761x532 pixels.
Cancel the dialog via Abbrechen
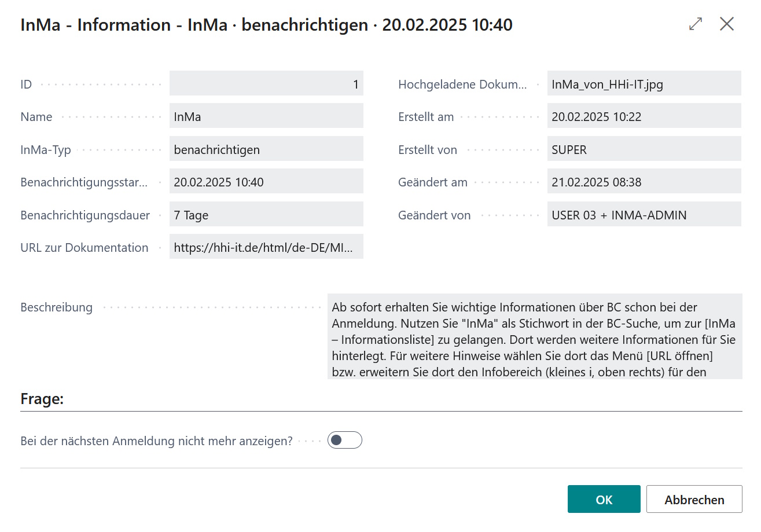(x=694, y=499)
